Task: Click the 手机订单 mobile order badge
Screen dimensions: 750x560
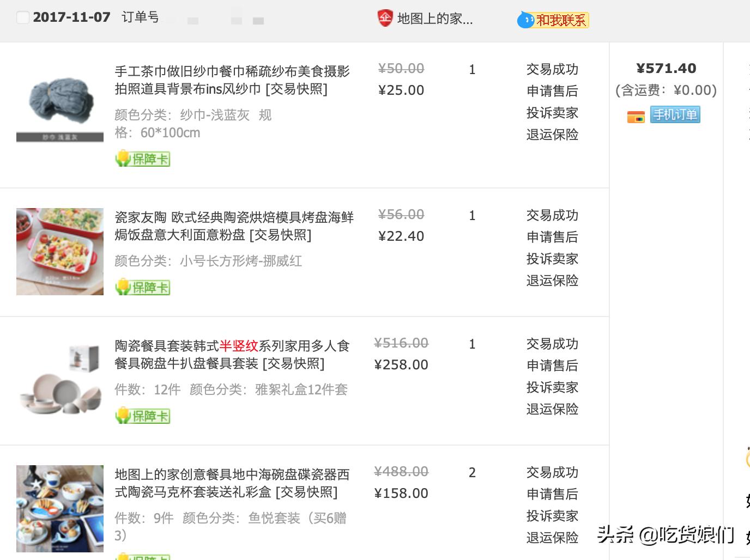Action: point(675,115)
